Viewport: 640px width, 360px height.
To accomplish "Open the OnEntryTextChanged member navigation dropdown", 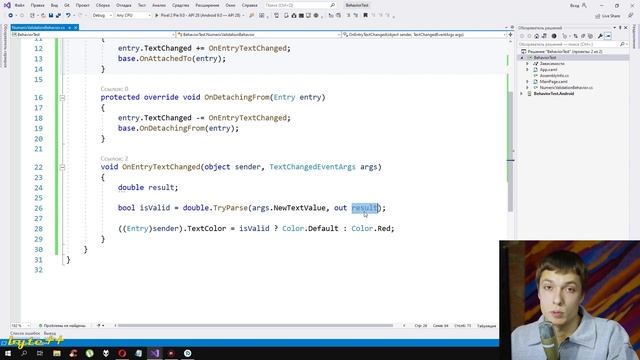I will 424,35.
